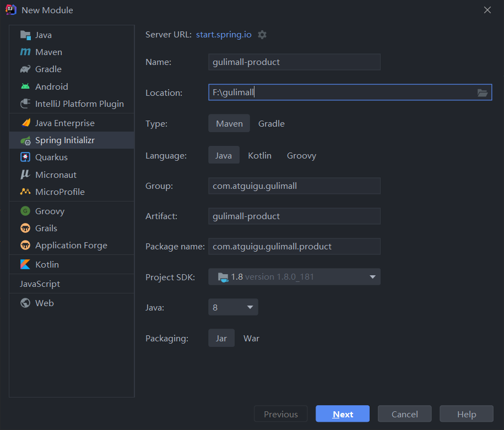This screenshot has width=504, height=430.
Task: Select the Web globe icon
Action: coord(25,303)
